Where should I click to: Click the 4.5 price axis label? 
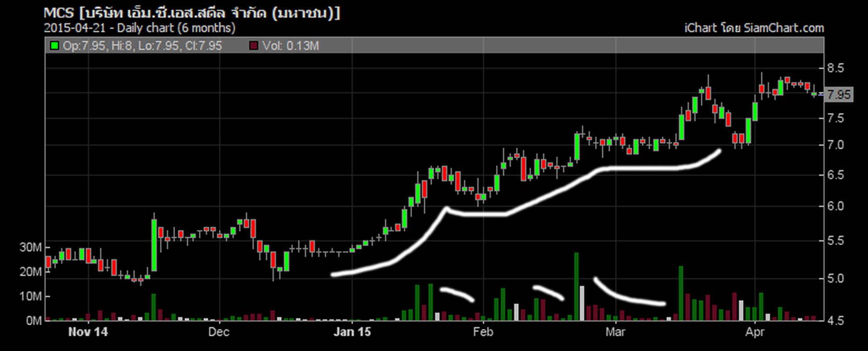[x=835, y=321]
